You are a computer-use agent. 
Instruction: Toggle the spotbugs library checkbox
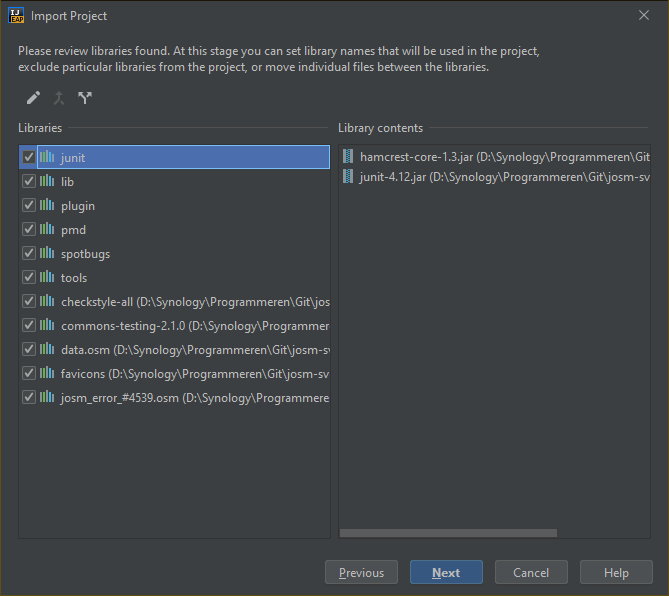[x=28, y=253]
